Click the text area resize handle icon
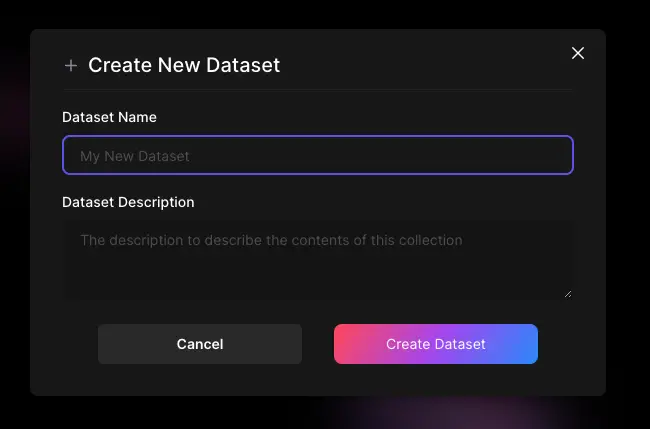The image size is (650, 429). tap(568, 294)
